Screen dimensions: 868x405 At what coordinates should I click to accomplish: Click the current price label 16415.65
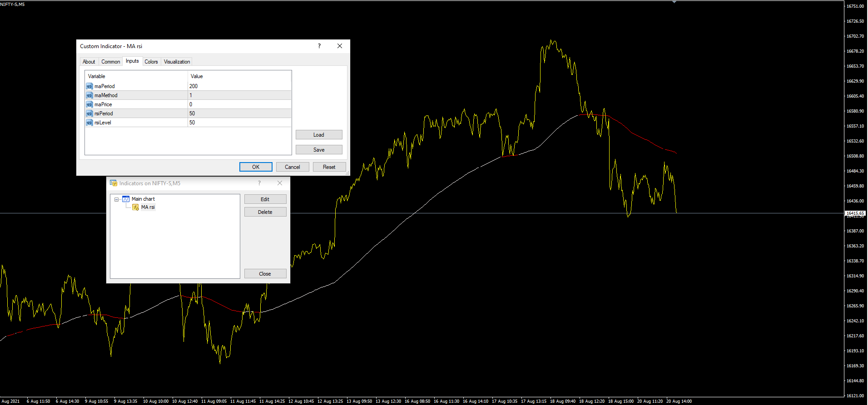[x=855, y=213]
